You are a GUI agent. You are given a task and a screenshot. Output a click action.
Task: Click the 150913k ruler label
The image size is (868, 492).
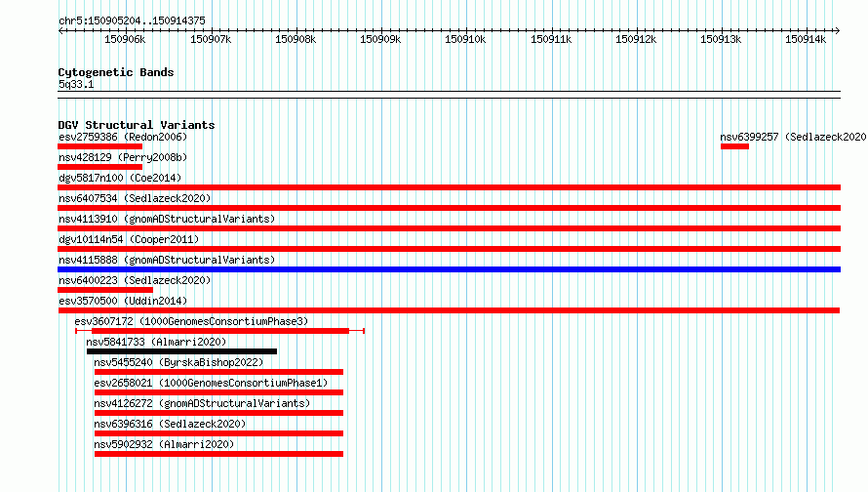click(x=721, y=39)
